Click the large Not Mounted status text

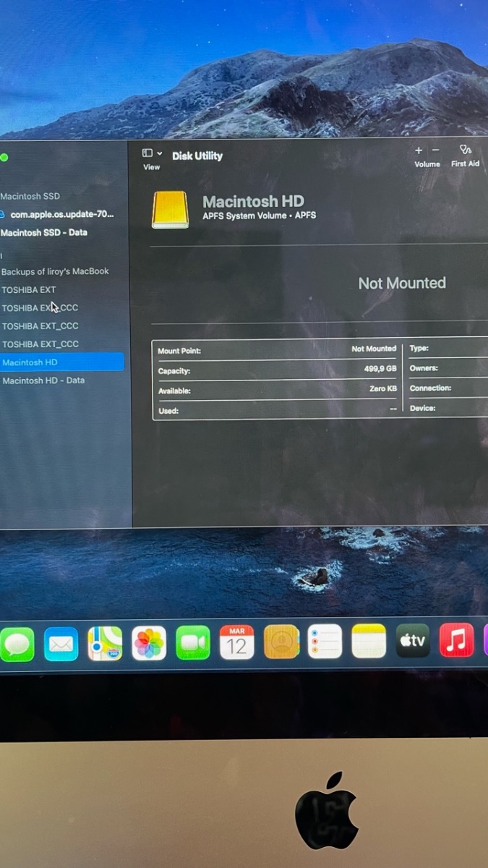click(402, 284)
